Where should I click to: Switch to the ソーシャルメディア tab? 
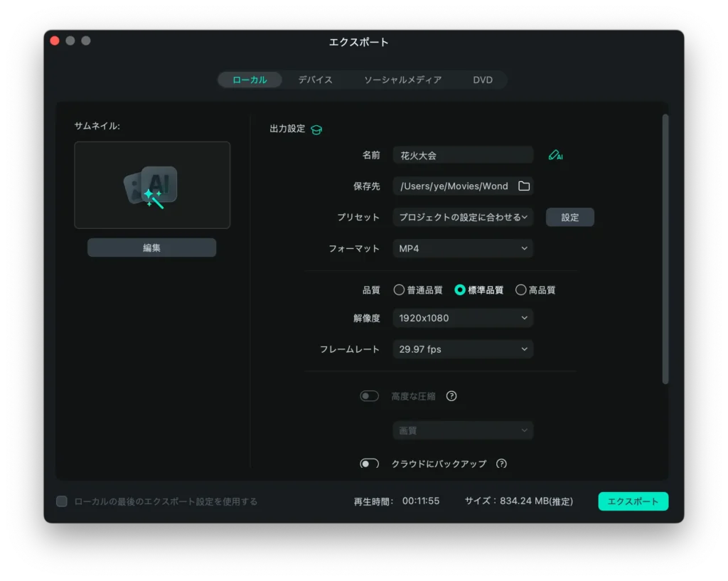[x=402, y=80]
